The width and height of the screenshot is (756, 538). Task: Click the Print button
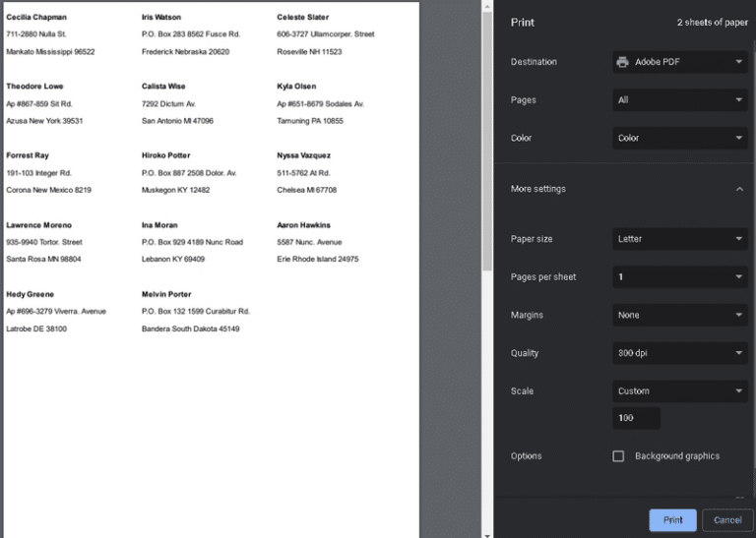click(x=672, y=520)
